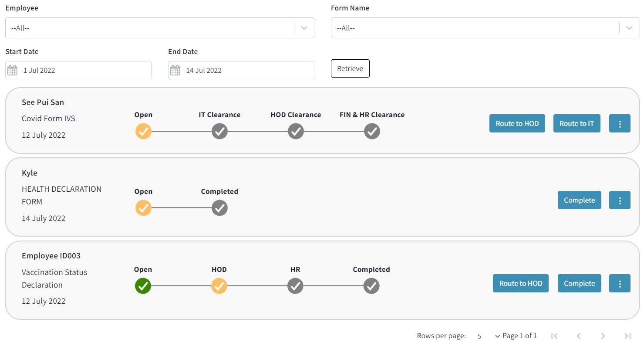Open Start Date calendar icon
644x346 pixels.
[13, 70]
